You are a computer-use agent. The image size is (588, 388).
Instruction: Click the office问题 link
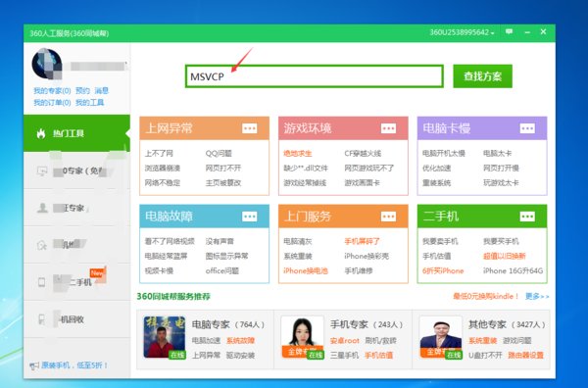(x=222, y=271)
